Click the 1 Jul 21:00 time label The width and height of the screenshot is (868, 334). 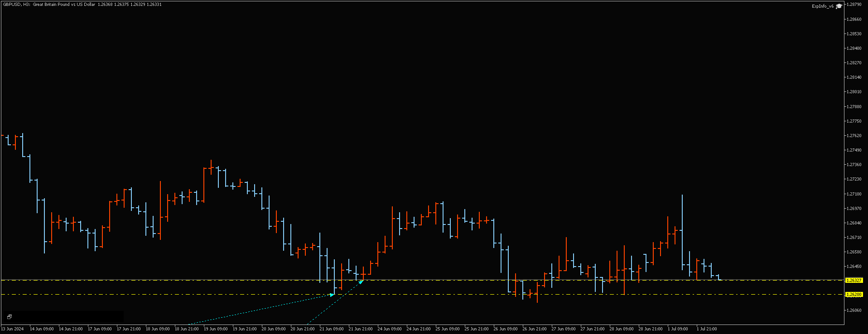coord(707,329)
